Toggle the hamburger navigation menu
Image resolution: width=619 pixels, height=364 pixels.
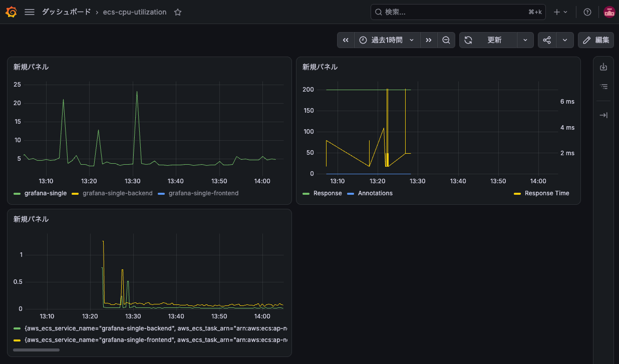pos(30,12)
